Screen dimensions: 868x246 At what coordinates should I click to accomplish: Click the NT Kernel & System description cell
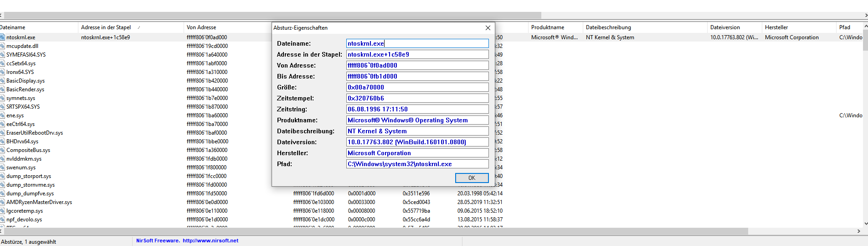point(610,37)
